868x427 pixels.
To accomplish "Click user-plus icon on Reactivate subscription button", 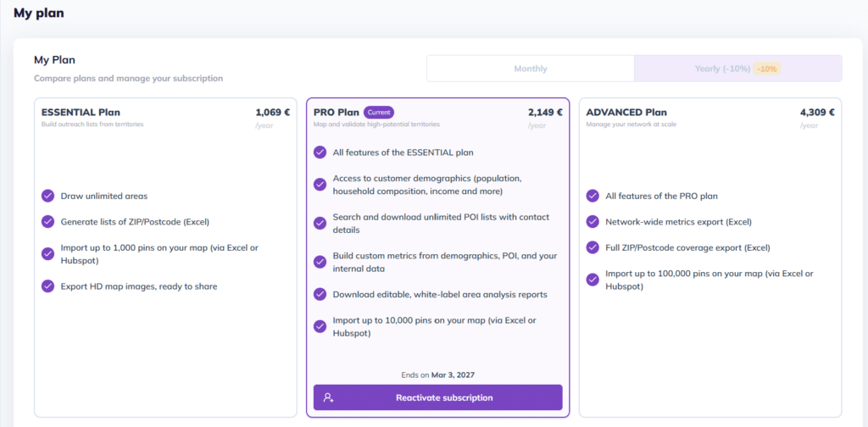I will point(328,397).
